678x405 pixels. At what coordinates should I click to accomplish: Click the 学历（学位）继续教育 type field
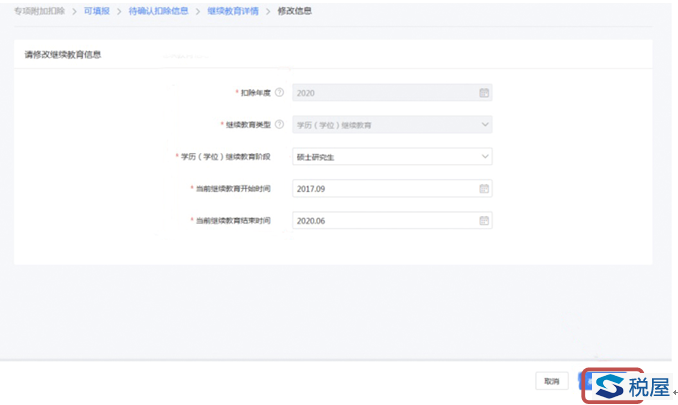[x=380, y=124]
